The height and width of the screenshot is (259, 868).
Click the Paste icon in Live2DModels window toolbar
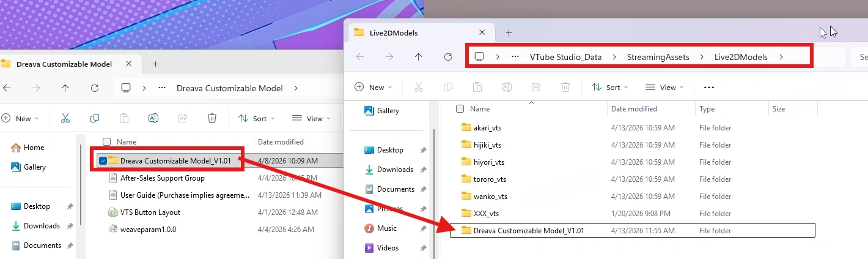click(477, 88)
